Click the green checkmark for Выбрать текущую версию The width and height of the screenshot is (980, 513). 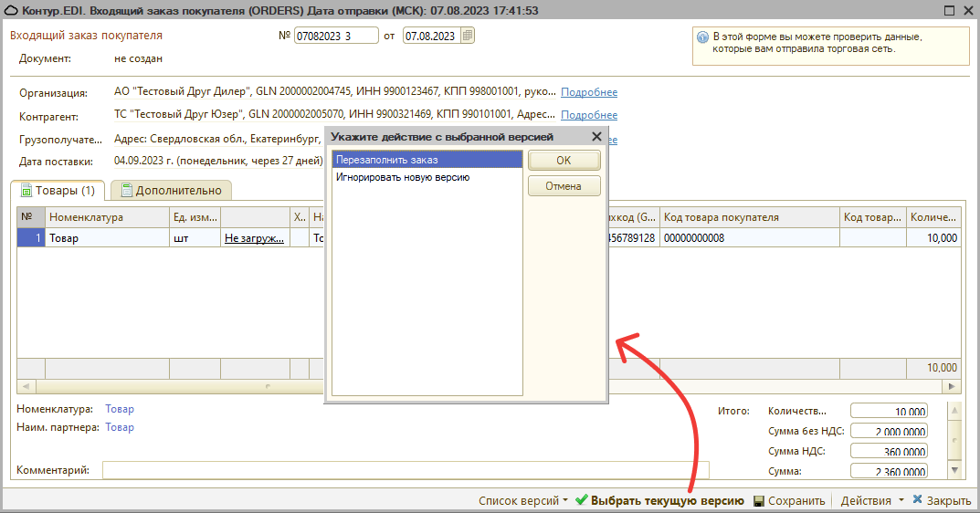tap(581, 501)
